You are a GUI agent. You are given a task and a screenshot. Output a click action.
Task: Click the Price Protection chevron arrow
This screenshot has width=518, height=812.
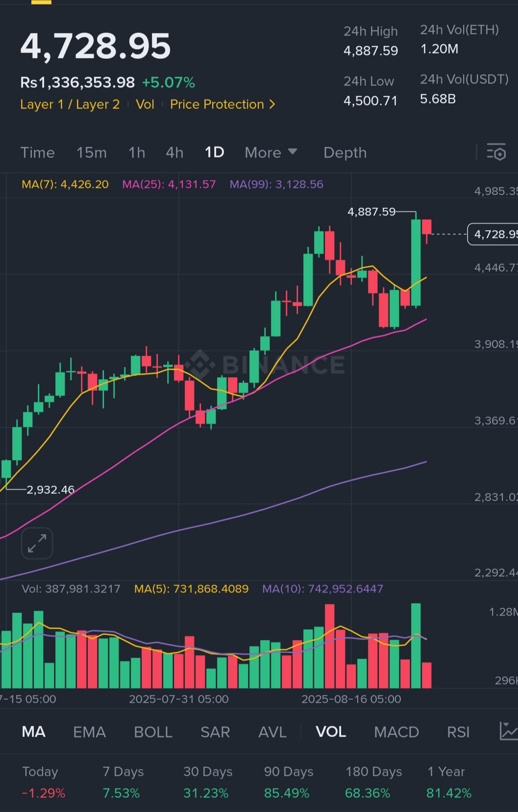coord(272,104)
